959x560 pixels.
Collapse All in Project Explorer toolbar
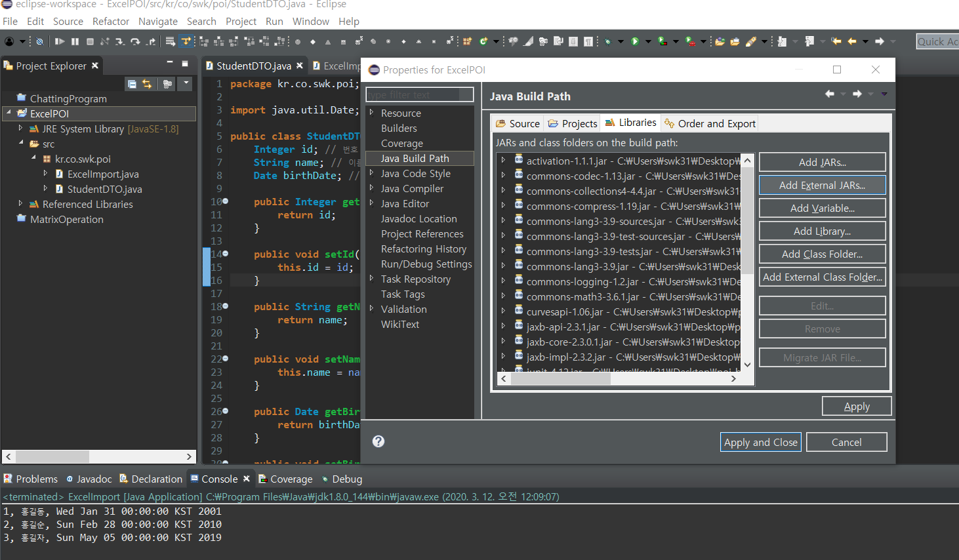tap(132, 84)
